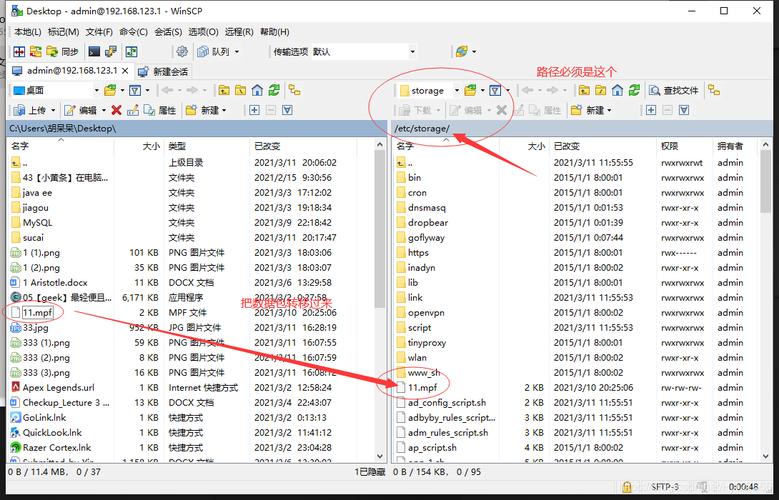
Task: Click the Synchronize directories icon
Action: pyautogui.click(x=36, y=52)
